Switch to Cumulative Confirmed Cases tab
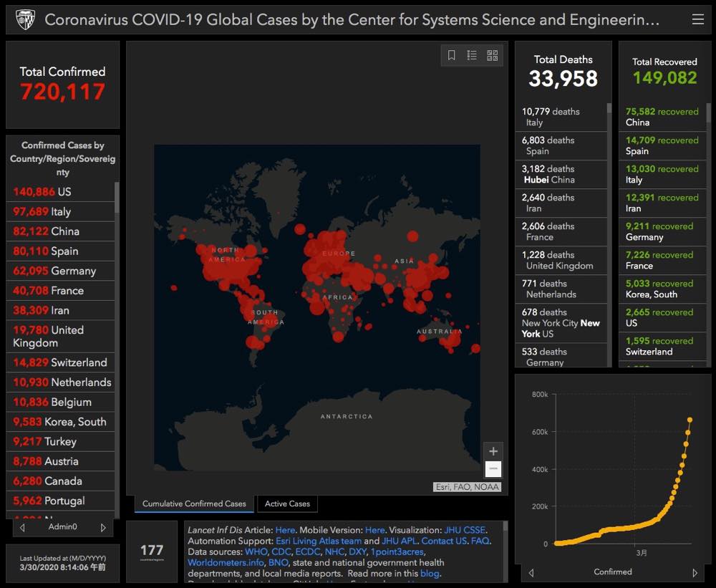This screenshot has width=716, height=588. pyautogui.click(x=194, y=503)
